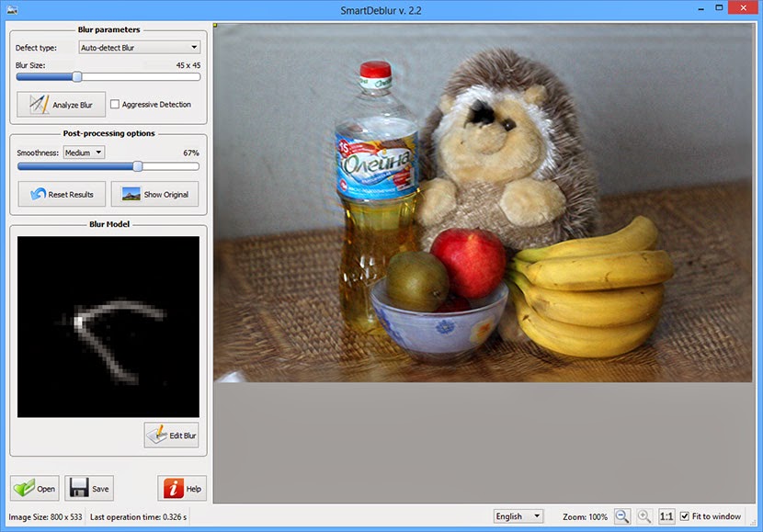Close the SmartDeblur window
This screenshot has height=532, width=763.
click(743, 7)
